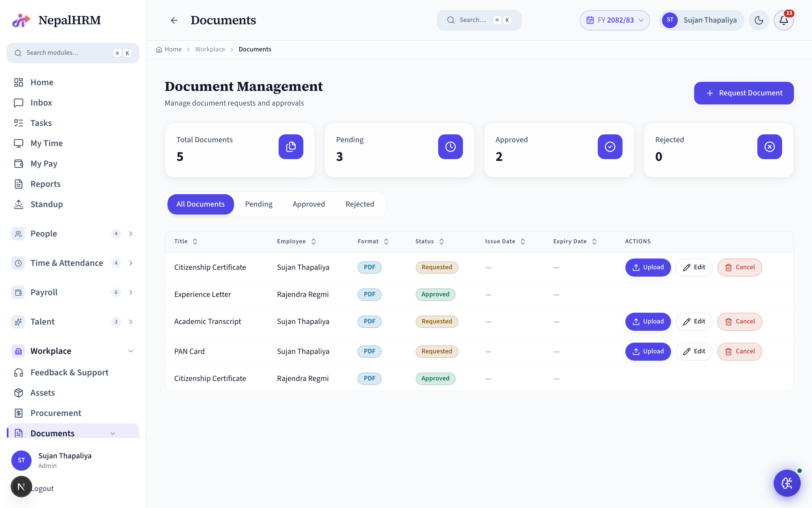
Task: Edit the Citizenship Certificate request of Sujan
Action: [x=694, y=268]
